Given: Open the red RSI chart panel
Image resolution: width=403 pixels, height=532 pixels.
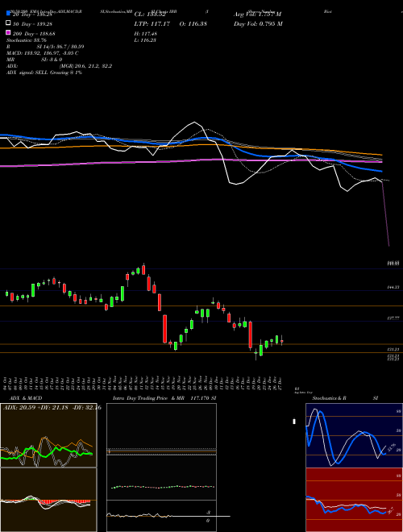Looking at the screenshot, I should (x=354, y=500).
